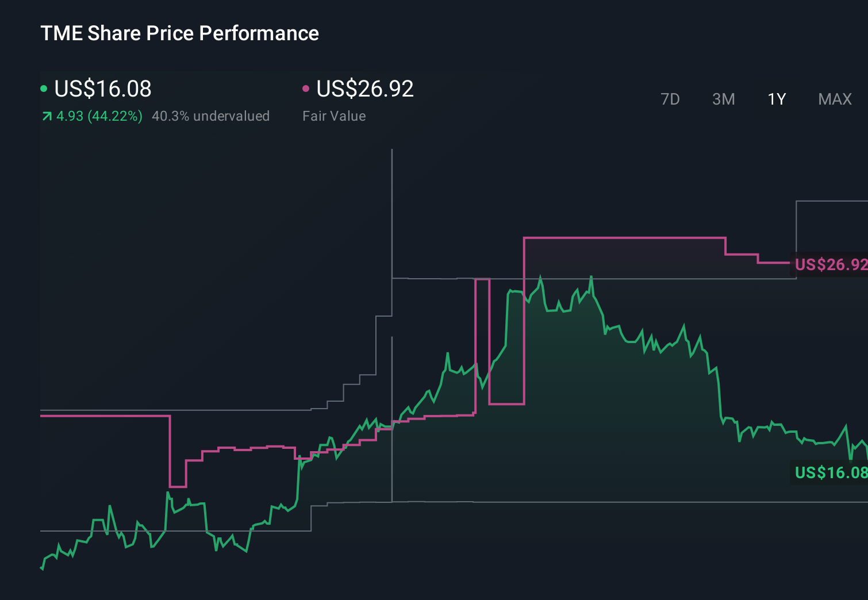868x600 pixels.
Task: Select the 3M time range button
Action: click(723, 99)
